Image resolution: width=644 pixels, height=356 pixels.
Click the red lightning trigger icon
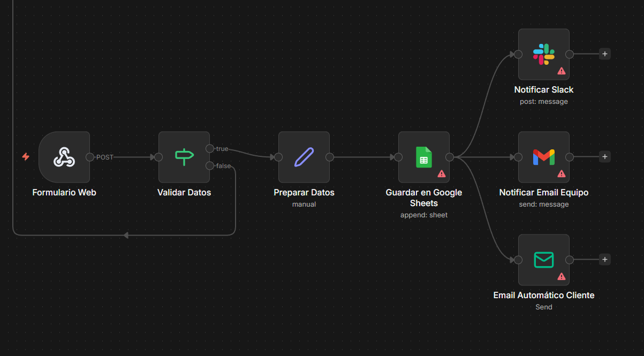click(x=25, y=157)
